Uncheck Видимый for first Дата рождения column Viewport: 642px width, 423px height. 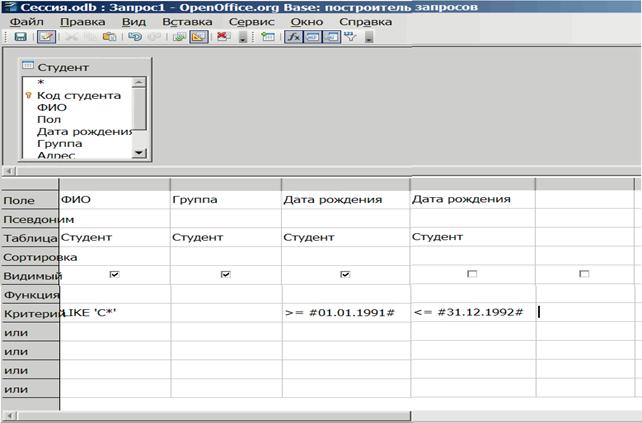(x=345, y=274)
